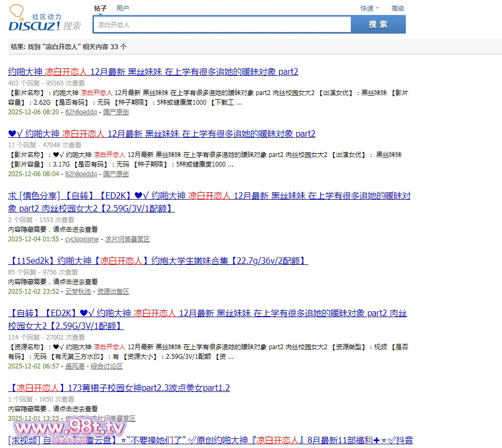This screenshot has width=502, height=448.
Task: Open 国产原创 section on the 08:04 post
Action: 115,174
